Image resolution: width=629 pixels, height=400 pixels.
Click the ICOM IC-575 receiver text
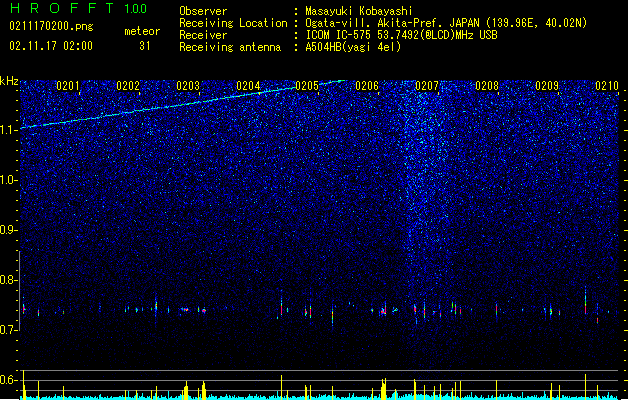click(401, 35)
